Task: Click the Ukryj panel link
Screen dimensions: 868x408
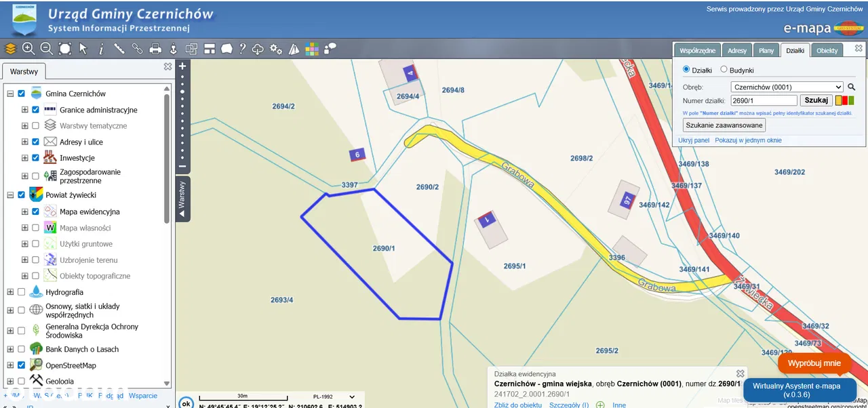Action: tap(694, 140)
